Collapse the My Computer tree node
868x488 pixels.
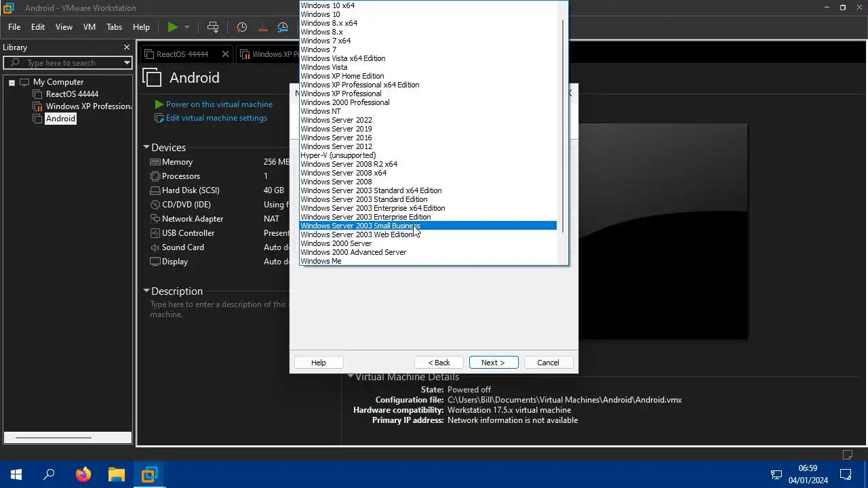[12, 82]
